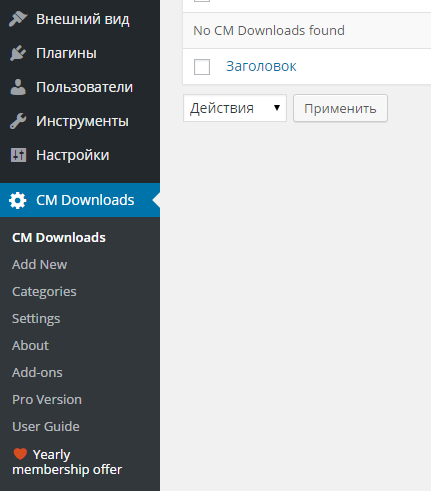Open the About submenu entry
The image size is (431, 491).
pos(30,346)
